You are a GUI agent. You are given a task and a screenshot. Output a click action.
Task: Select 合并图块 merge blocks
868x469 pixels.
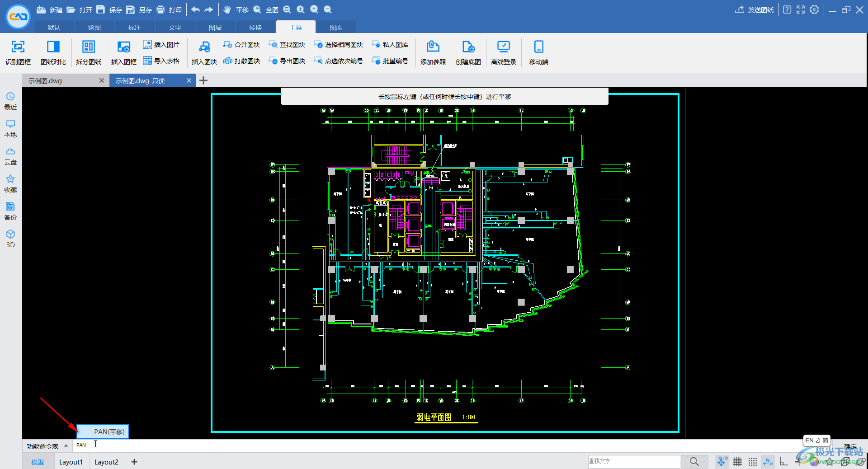pyautogui.click(x=242, y=45)
